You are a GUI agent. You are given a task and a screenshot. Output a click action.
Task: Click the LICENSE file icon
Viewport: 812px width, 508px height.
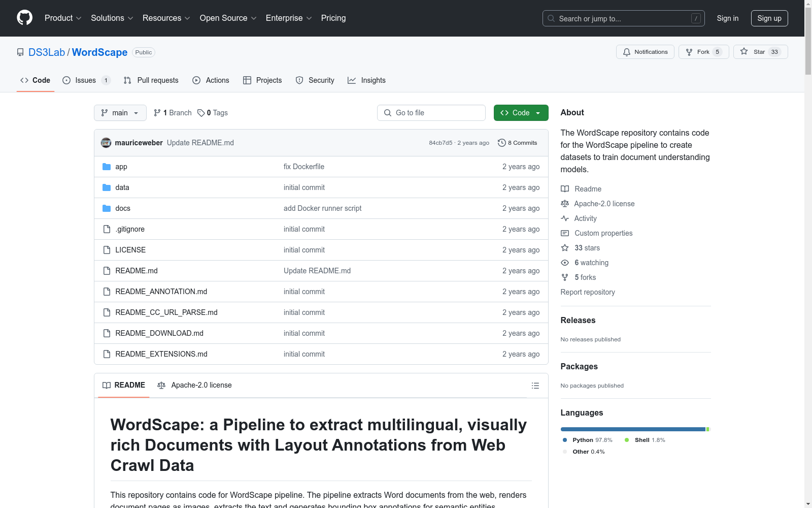[107, 250]
